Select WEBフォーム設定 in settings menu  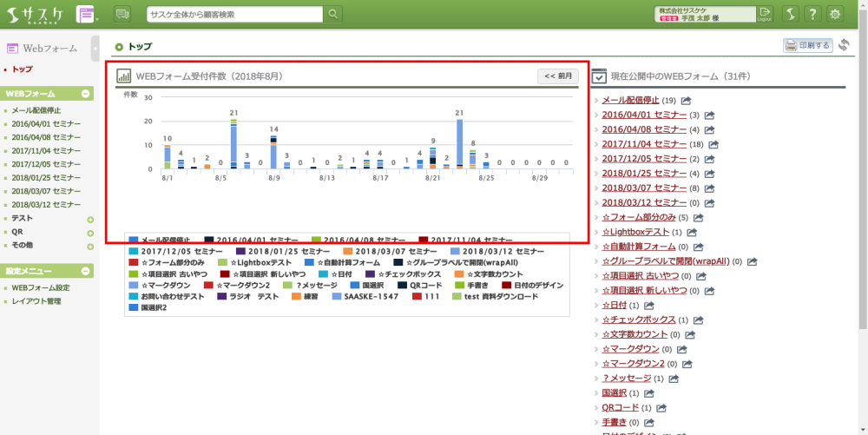(40, 287)
